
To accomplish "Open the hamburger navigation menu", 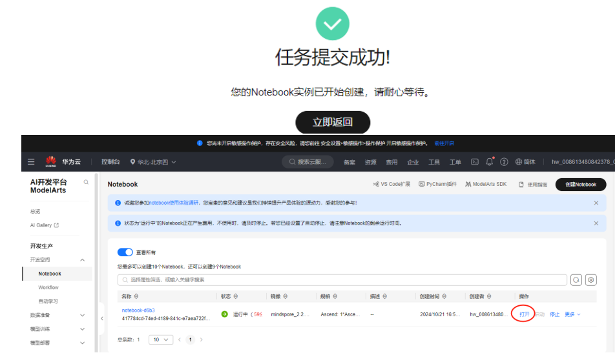I will tap(31, 162).
